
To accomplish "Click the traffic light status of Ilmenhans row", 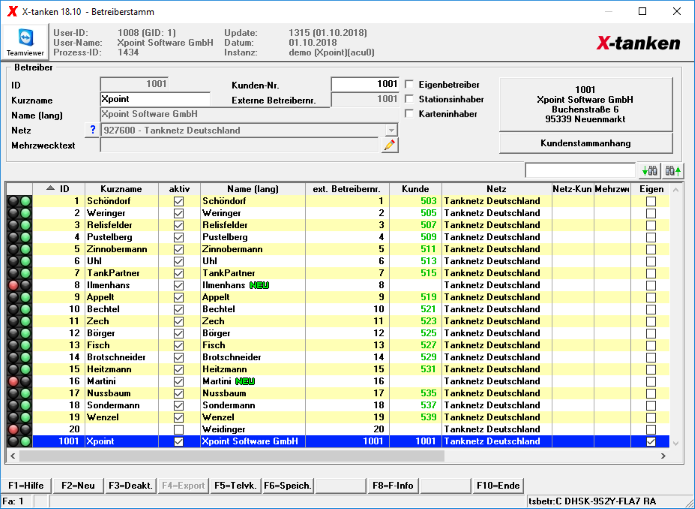I will 20,285.
